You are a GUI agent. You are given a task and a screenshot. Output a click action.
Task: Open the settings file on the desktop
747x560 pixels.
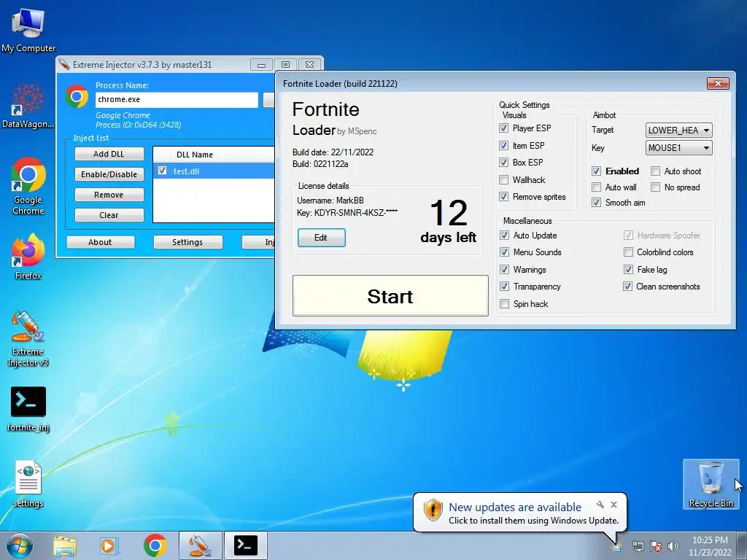(x=28, y=484)
